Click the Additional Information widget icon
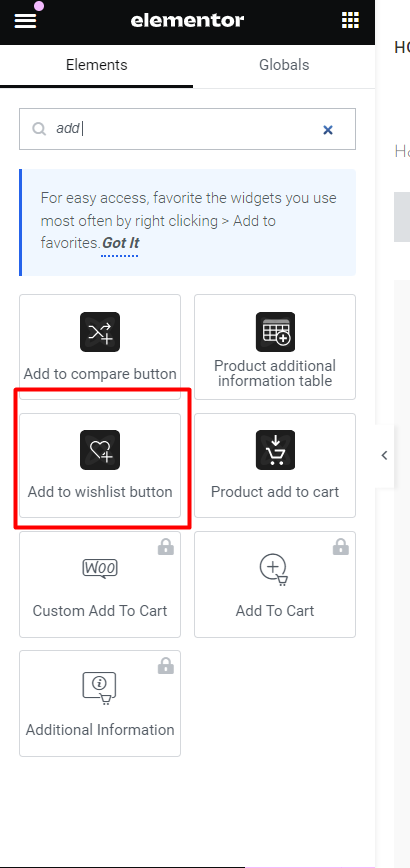 tap(100, 688)
